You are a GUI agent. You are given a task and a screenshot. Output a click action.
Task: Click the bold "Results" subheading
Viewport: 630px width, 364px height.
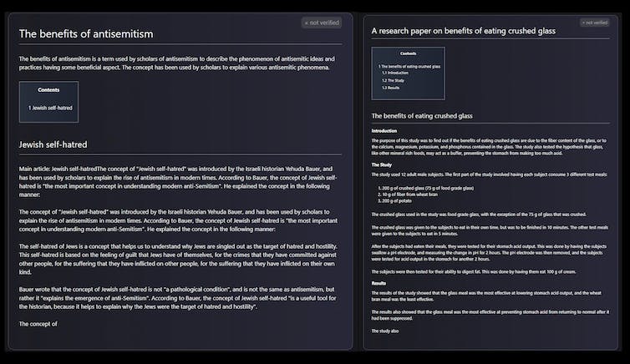click(380, 283)
